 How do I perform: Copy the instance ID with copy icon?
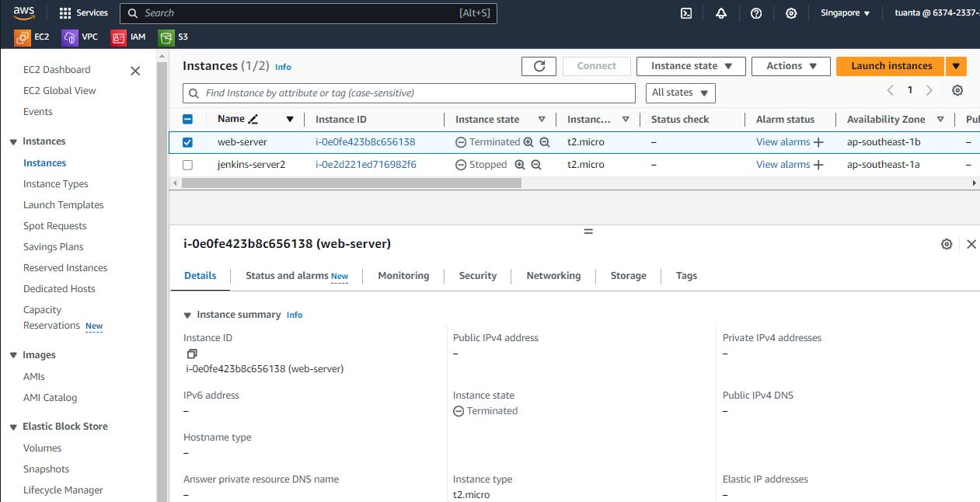point(192,354)
